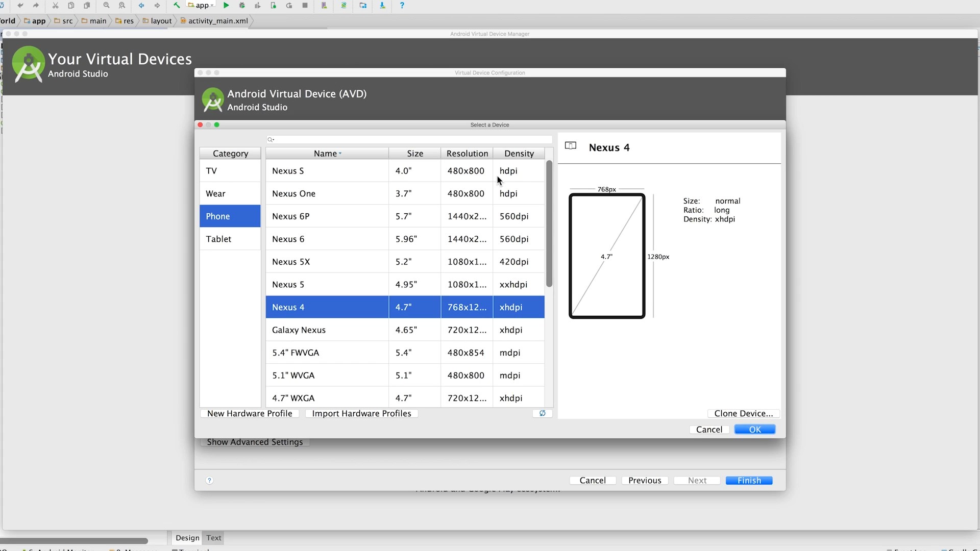Click the Nexus 4 device preview outline
Viewport: 980px width, 551px height.
tap(607, 256)
